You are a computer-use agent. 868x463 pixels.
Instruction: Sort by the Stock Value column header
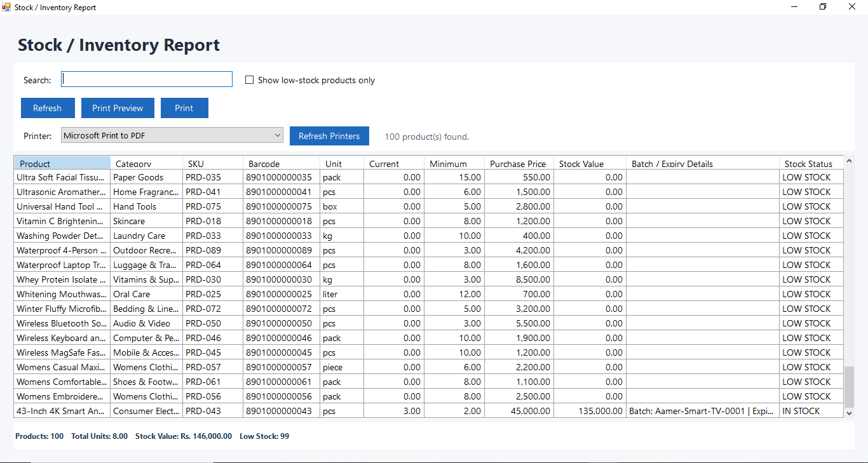click(590, 163)
